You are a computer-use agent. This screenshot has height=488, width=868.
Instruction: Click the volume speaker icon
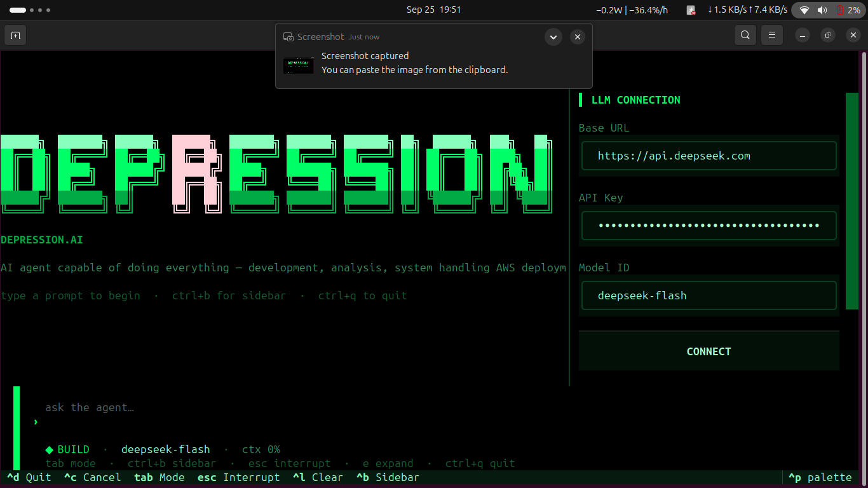point(822,10)
